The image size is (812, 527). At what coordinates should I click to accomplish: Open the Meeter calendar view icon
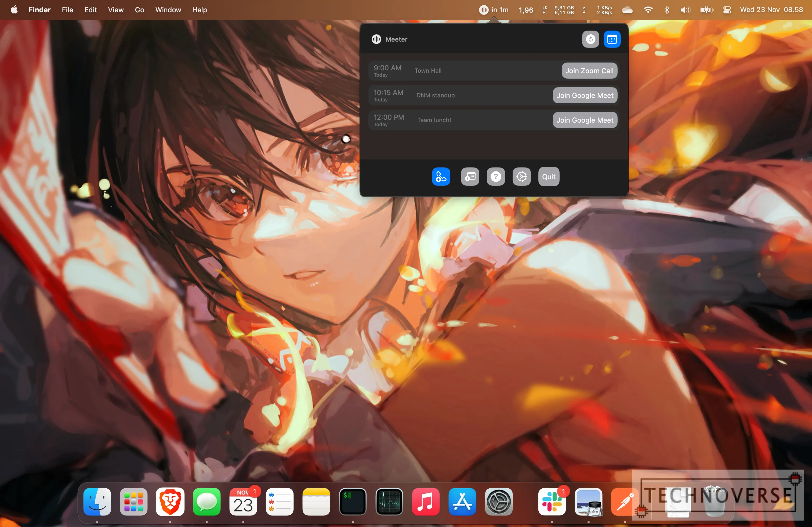(x=611, y=39)
